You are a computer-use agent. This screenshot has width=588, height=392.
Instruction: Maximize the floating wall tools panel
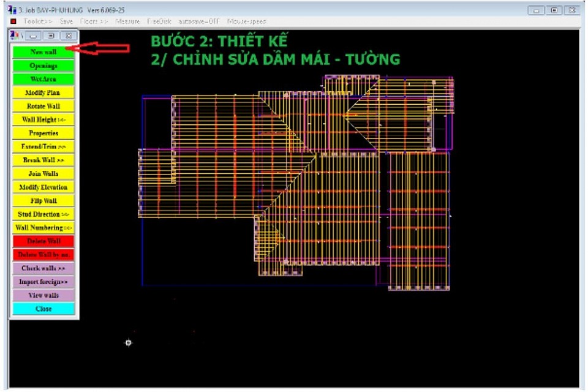coord(52,36)
